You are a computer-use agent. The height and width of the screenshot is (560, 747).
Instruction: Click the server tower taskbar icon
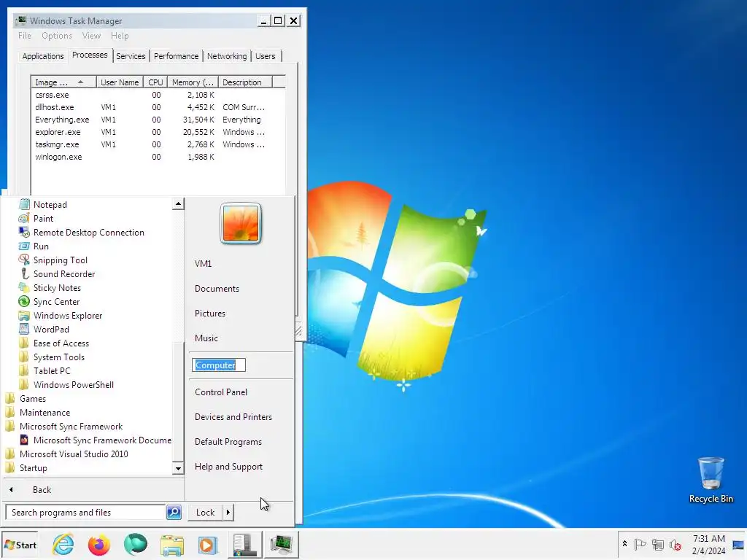(x=244, y=544)
